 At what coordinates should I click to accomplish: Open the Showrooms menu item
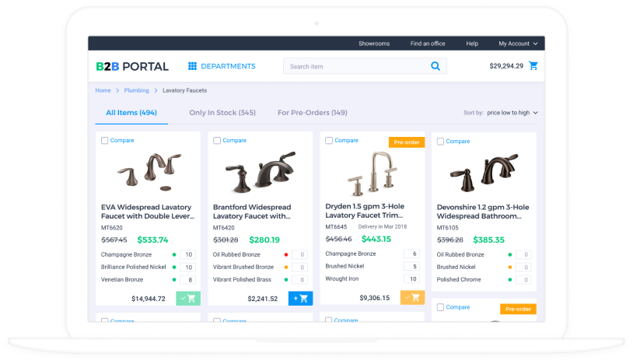click(374, 44)
